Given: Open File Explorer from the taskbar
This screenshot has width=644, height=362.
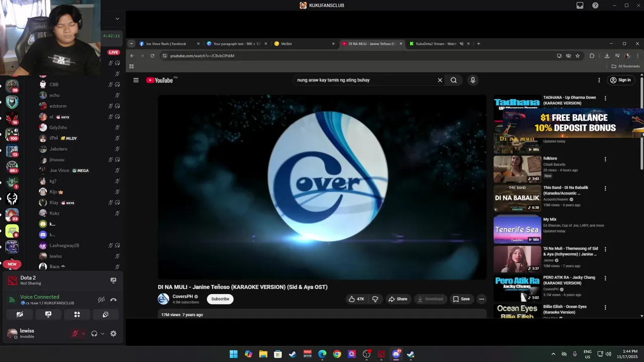Looking at the screenshot, I should [263, 354].
